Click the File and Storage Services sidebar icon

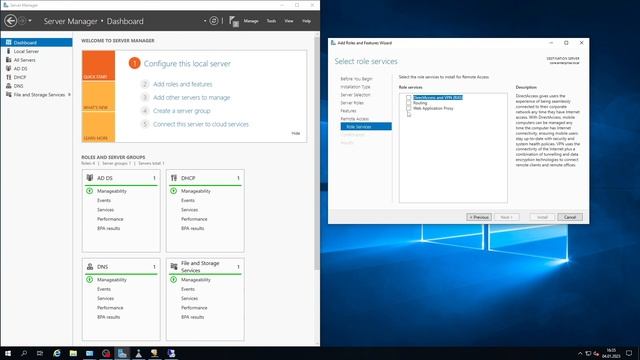[x=8, y=94]
